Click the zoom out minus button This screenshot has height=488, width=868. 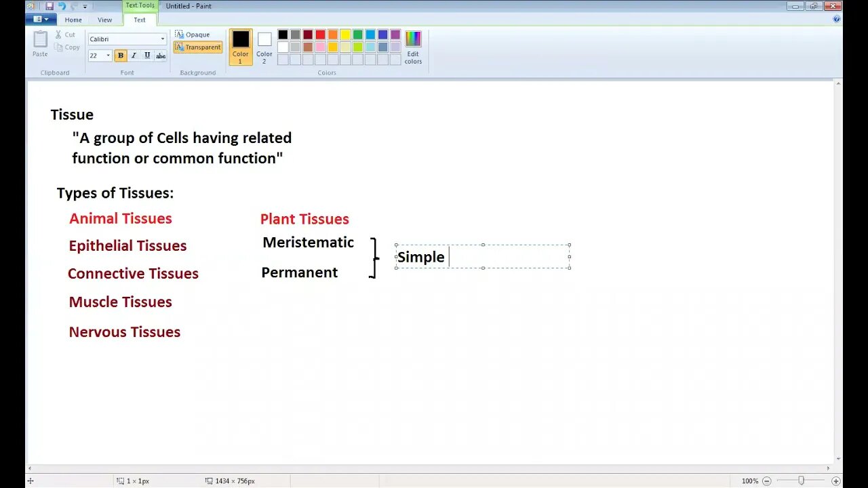pos(766,481)
